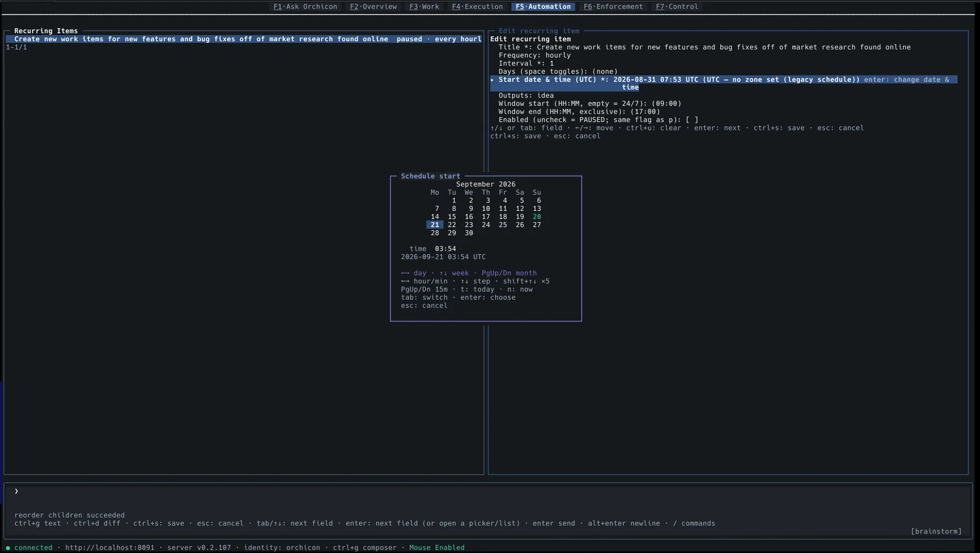This screenshot has width=980, height=553.
Task: Select the Outputs: idea field
Action: pyautogui.click(x=526, y=96)
